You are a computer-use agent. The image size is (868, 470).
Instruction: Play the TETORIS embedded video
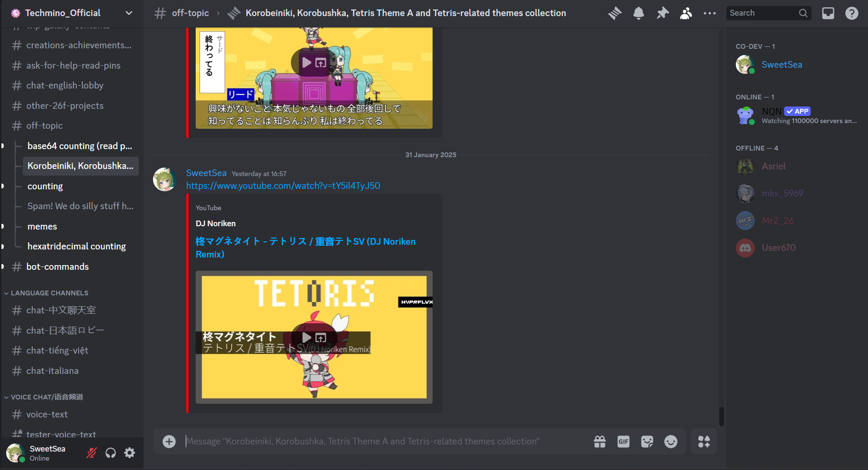(307, 337)
